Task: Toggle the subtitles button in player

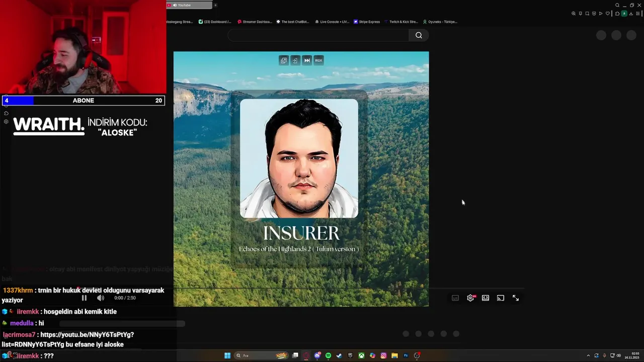Action: 455,298
